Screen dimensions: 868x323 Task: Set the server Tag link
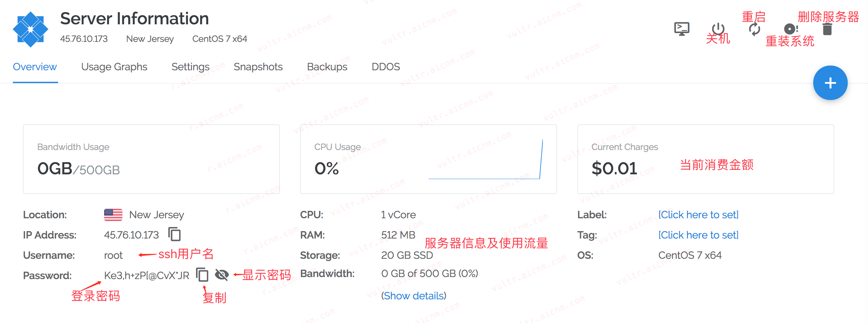(x=698, y=235)
